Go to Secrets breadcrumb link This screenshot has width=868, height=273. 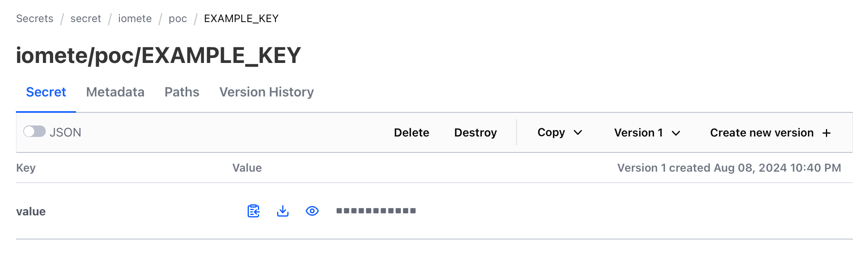pyautogui.click(x=35, y=18)
